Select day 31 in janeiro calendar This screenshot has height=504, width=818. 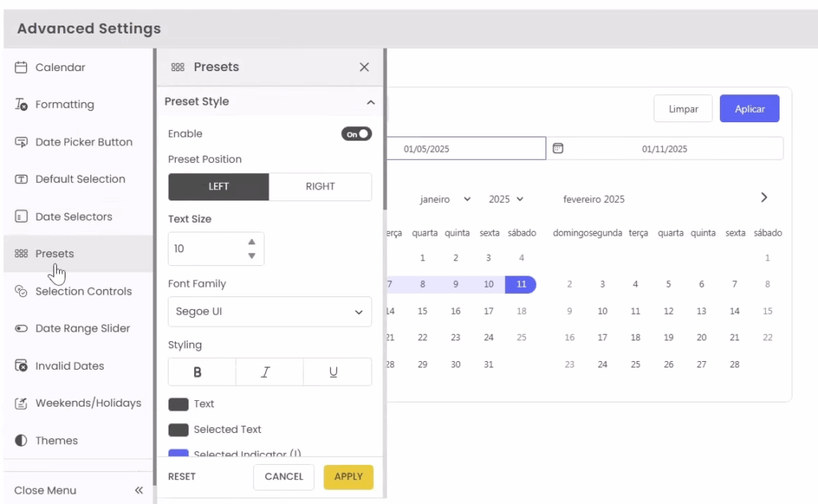[x=488, y=364]
